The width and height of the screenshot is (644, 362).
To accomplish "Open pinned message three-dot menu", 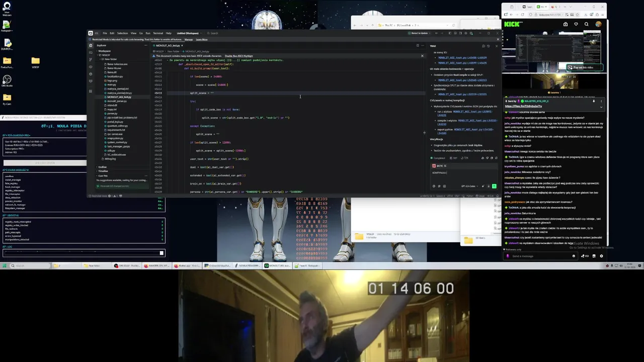I will pos(601,101).
